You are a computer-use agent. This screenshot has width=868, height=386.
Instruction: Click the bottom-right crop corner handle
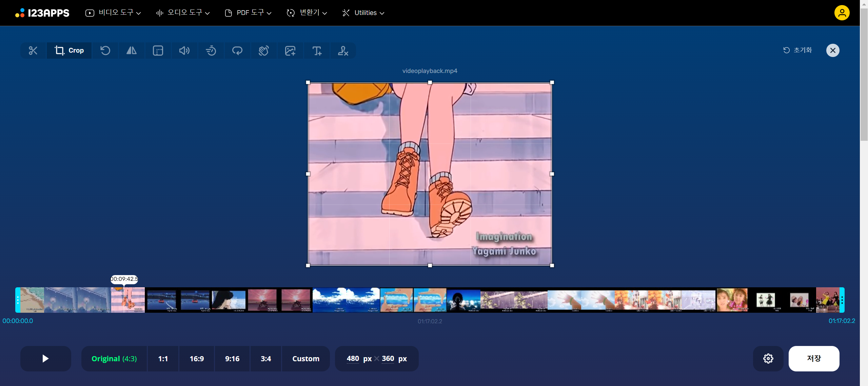coord(552,266)
